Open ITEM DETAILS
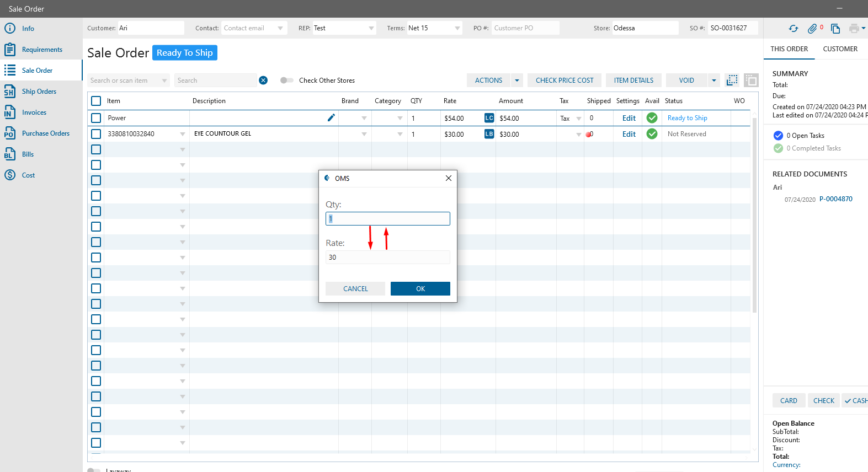The width and height of the screenshot is (868, 472). [x=633, y=81]
